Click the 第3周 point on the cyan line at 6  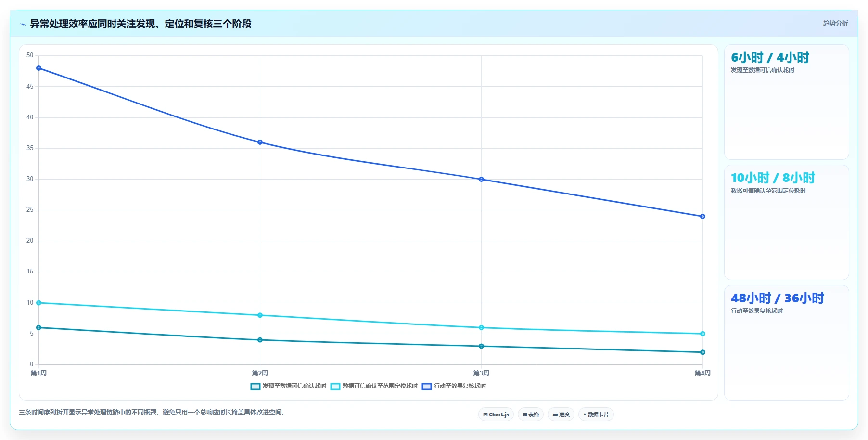tap(481, 328)
